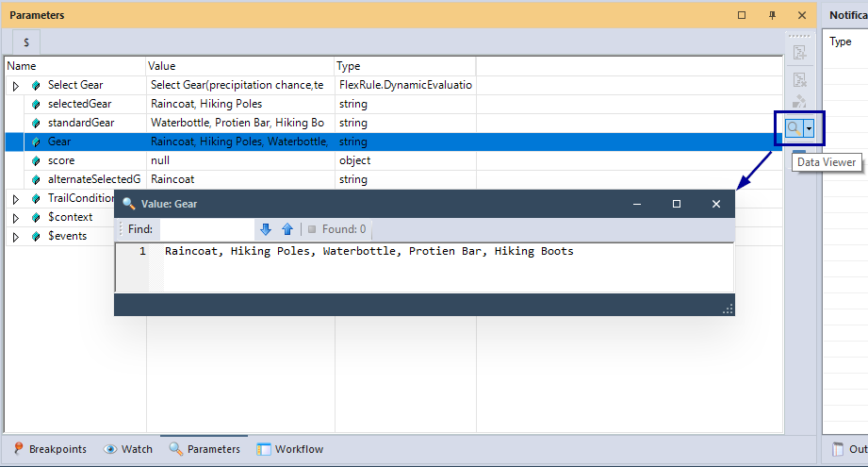
Task: Expand the $context row
Action: coord(15,218)
